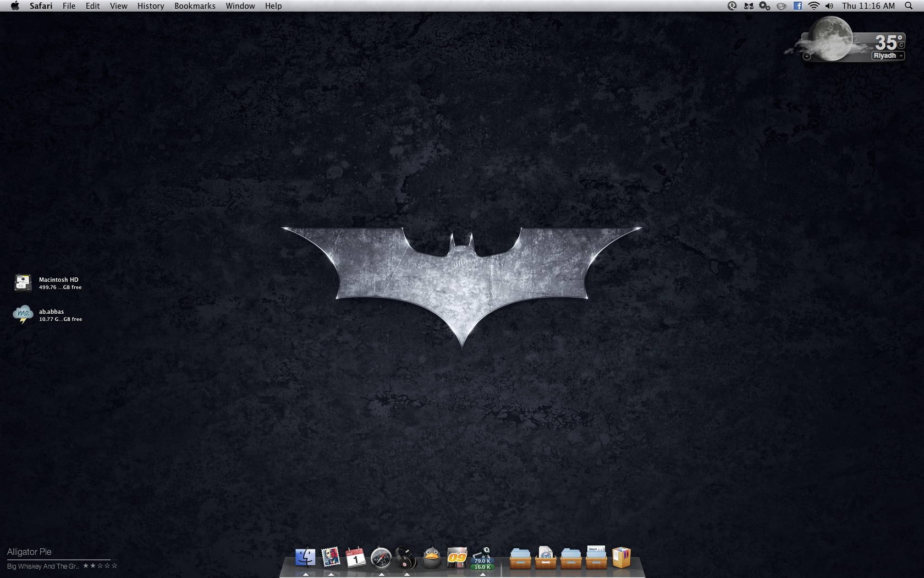Open dock folder stack with Safari document
This screenshot has width=924, height=578.
pos(545,558)
